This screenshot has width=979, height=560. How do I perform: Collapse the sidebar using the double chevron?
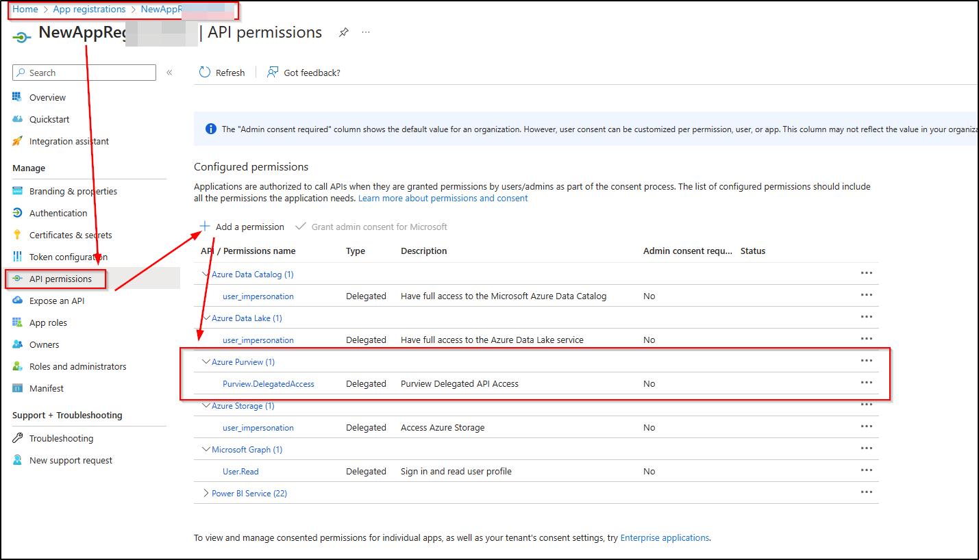coord(169,73)
